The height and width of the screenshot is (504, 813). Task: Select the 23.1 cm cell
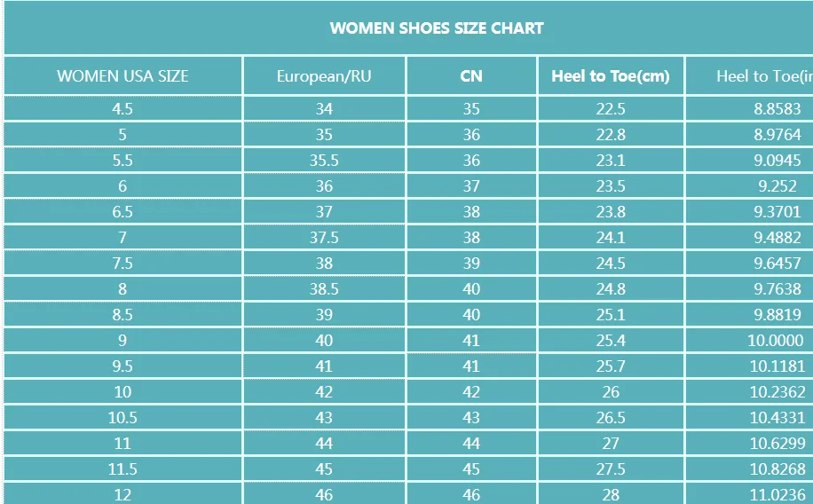click(611, 161)
